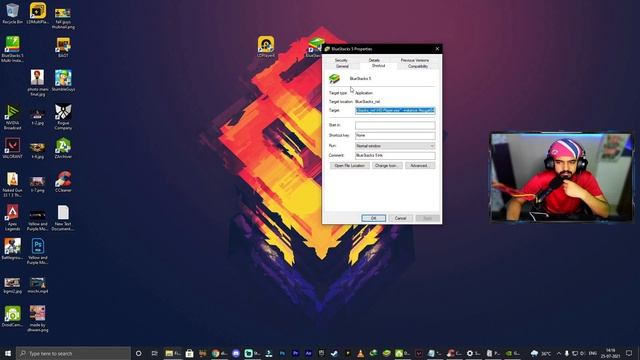Click into the Target input field
The image size is (640, 360).
pyautogui.click(x=395, y=110)
